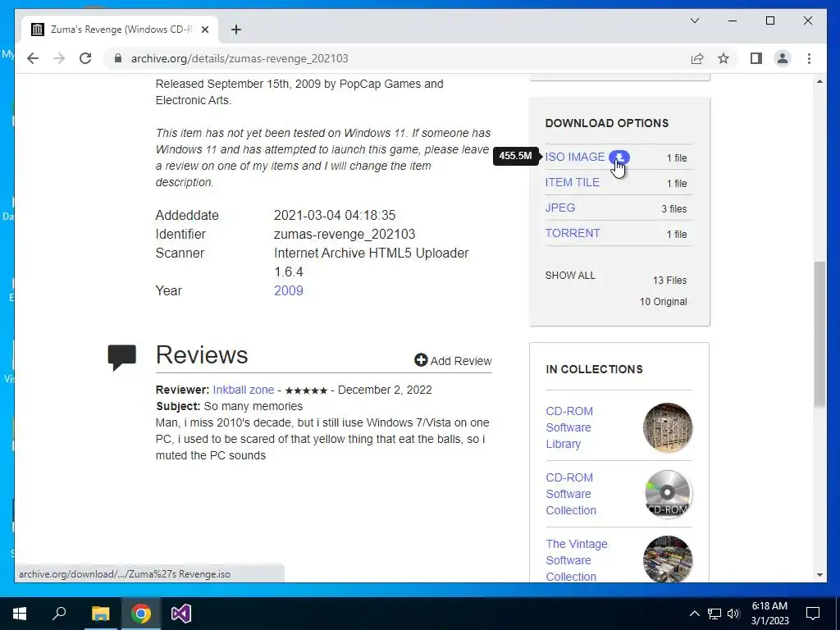Click the site lock icon in address bar
840x630 pixels.
118,58
